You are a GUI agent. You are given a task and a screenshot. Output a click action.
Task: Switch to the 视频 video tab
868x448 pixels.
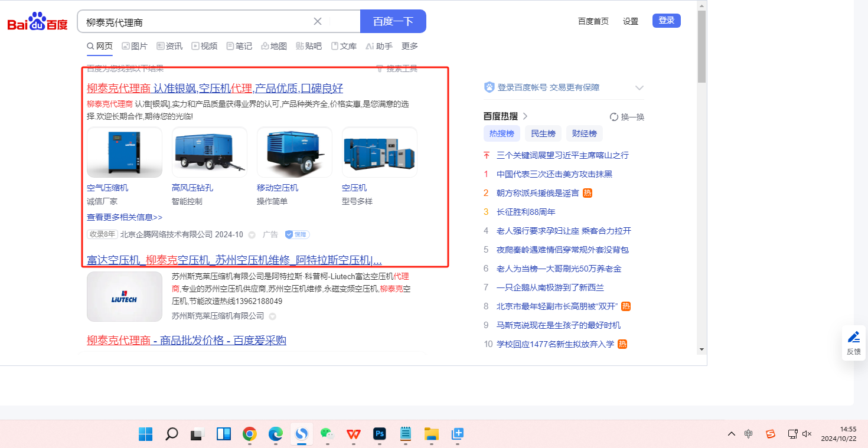point(204,46)
